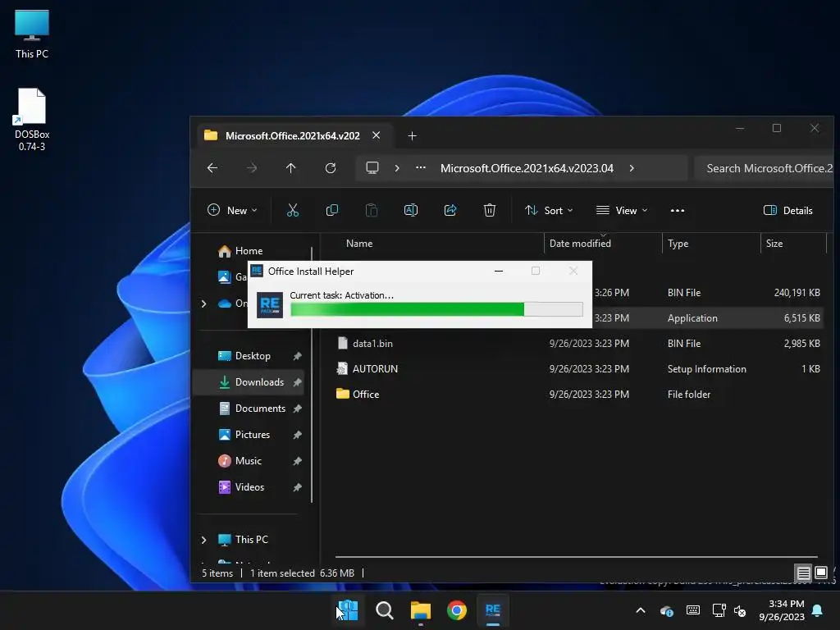The image size is (840, 630).
Task: Open the address bar ellipsis breadcrumb menu
Action: 421,168
